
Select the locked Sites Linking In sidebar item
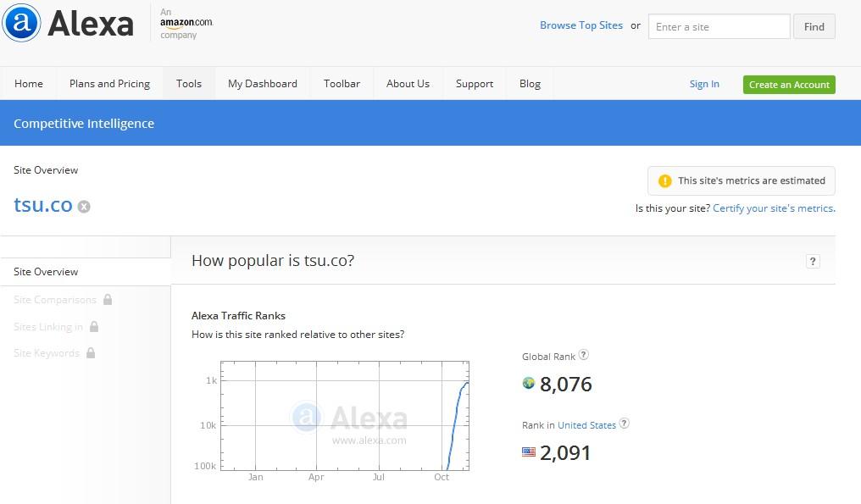tap(48, 327)
